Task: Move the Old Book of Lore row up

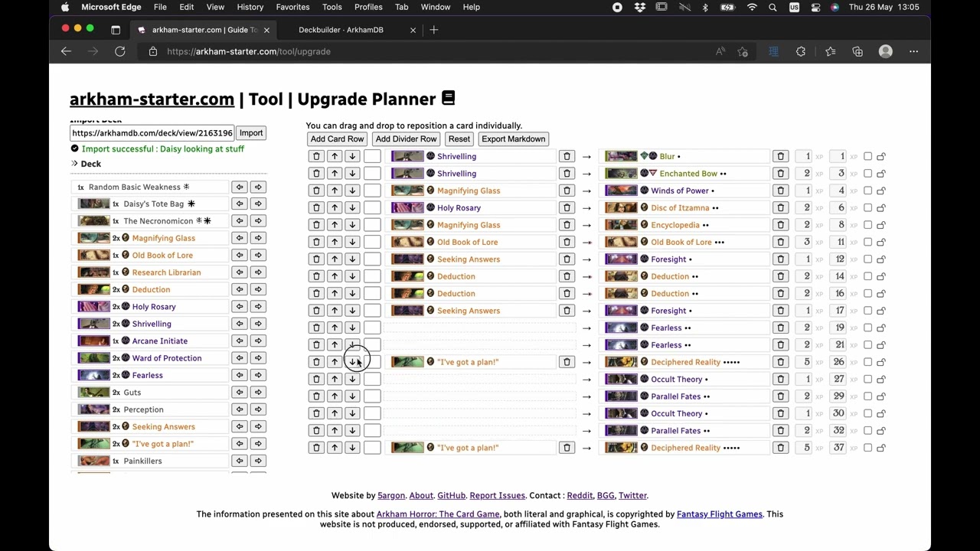Action: (x=335, y=242)
